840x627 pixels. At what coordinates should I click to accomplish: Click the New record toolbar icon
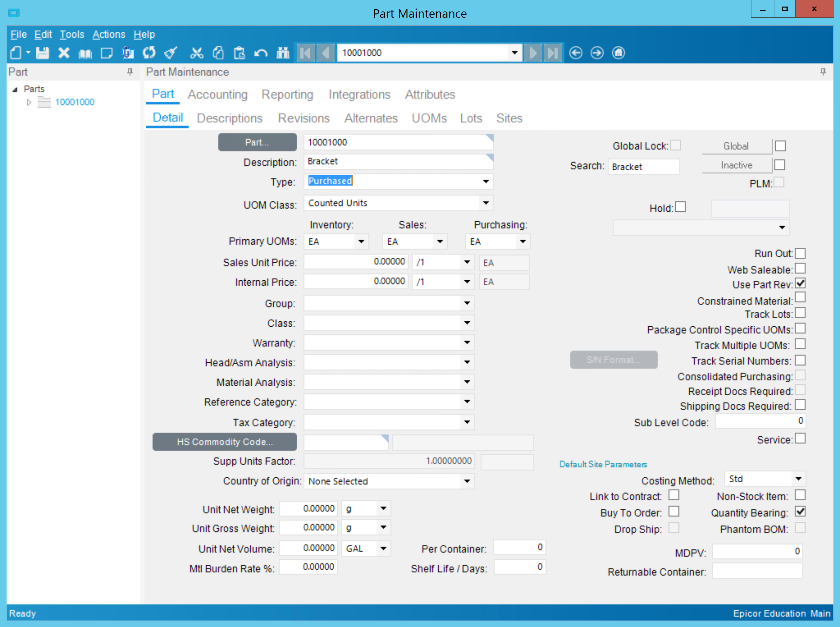15,53
